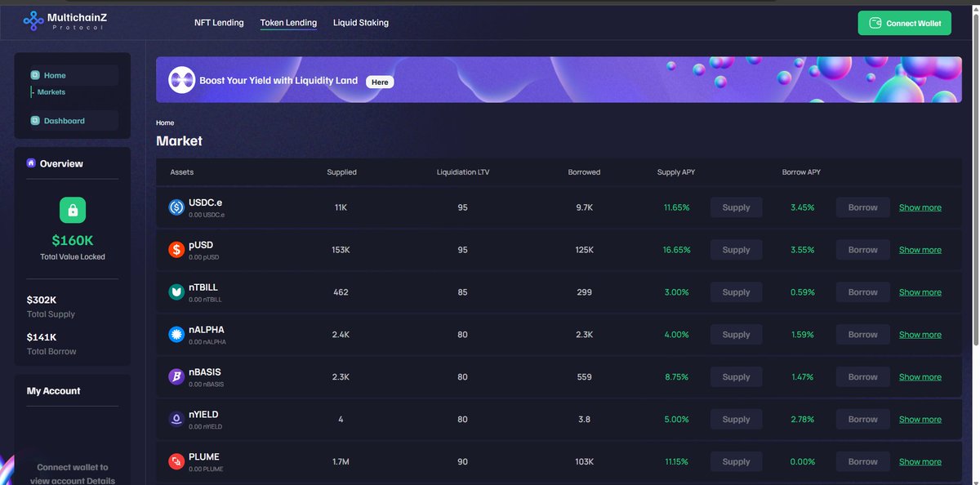Select the USDC.e token icon
Viewport: 980px width, 485px height.
click(x=176, y=207)
